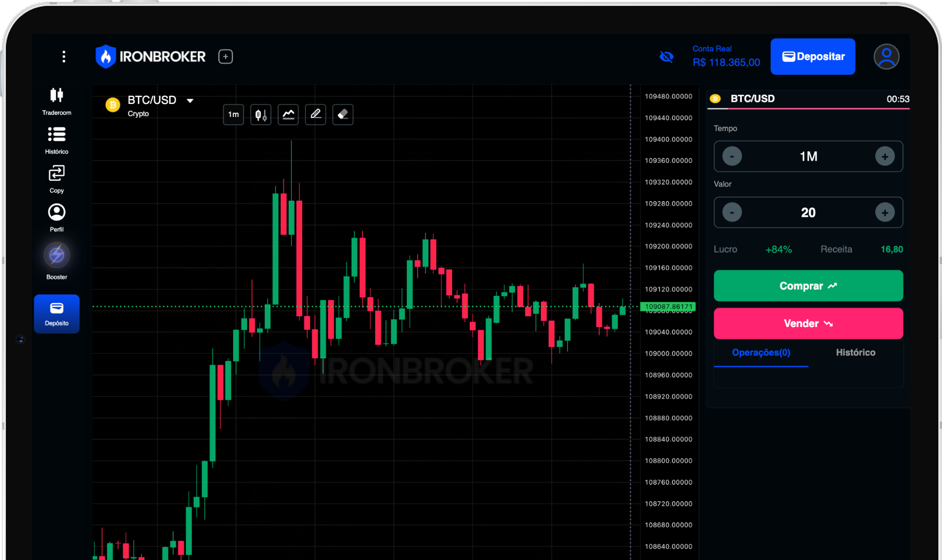Select the Operações(0) tab

(x=760, y=352)
